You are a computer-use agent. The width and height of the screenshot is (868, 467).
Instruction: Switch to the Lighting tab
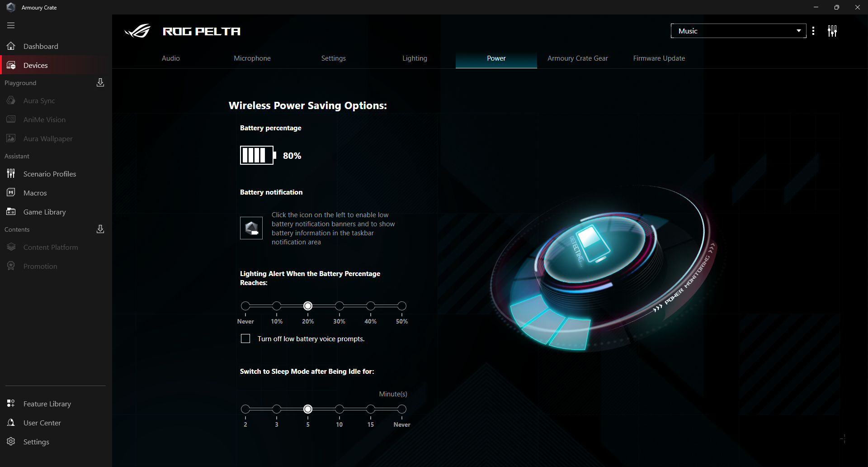point(415,58)
